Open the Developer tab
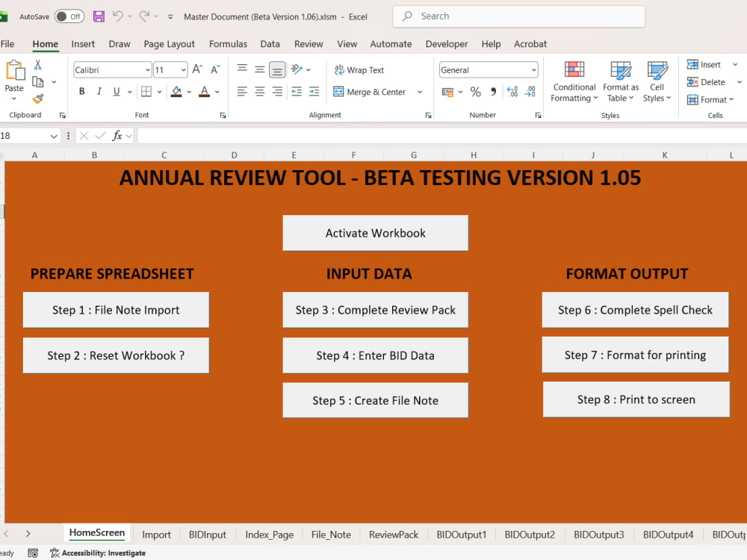747x560 pixels. click(x=447, y=44)
